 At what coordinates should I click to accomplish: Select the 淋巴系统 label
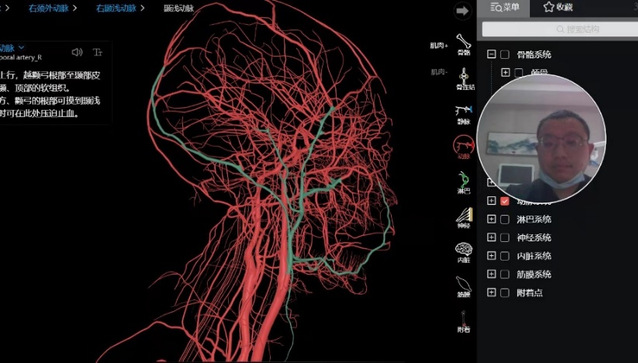534,219
